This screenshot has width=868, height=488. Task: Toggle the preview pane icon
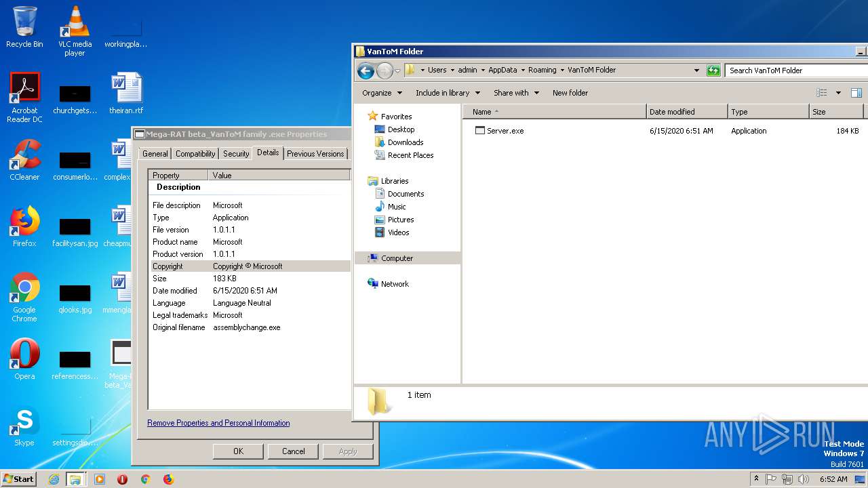click(x=856, y=93)
